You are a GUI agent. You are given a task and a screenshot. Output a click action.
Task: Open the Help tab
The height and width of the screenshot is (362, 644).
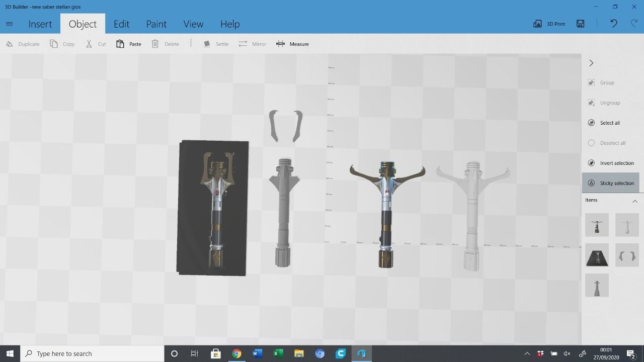(230, 24)
